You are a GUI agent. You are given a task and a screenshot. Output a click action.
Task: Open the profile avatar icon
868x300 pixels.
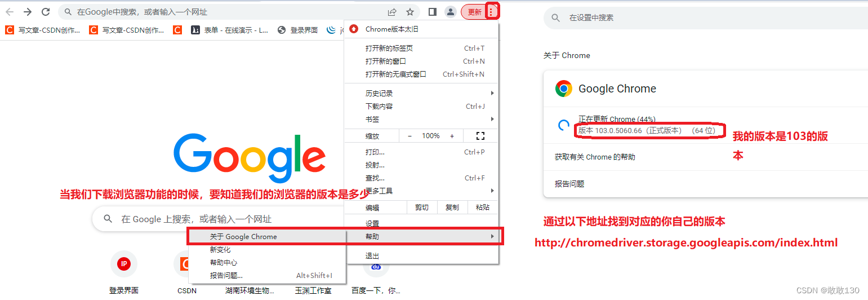click(451, 12)
